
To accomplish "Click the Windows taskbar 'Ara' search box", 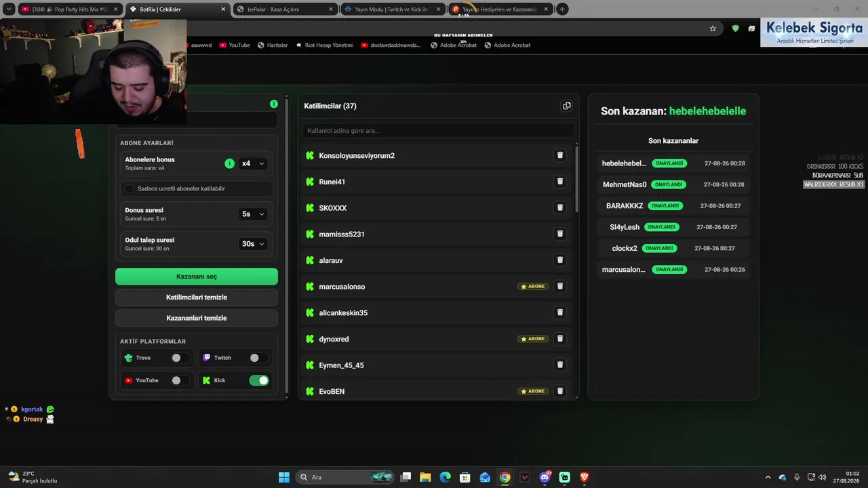I will pyautogui.click(x=345, y=477).
